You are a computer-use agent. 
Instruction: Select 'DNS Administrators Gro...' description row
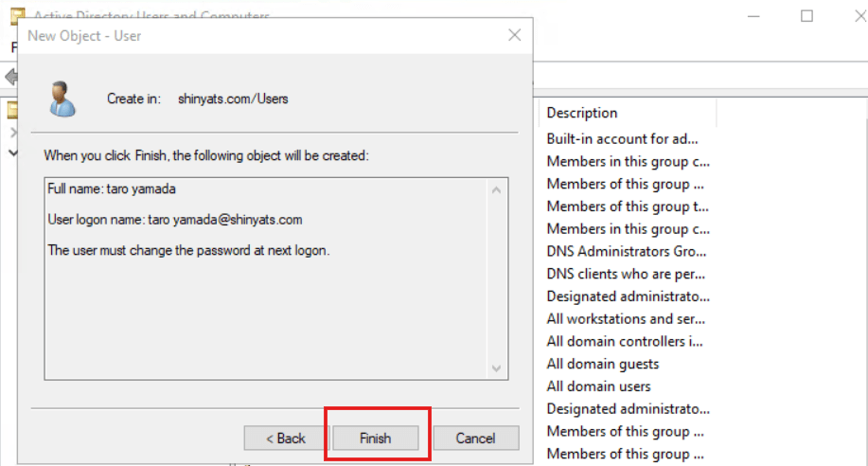click(x=626, y=251)
